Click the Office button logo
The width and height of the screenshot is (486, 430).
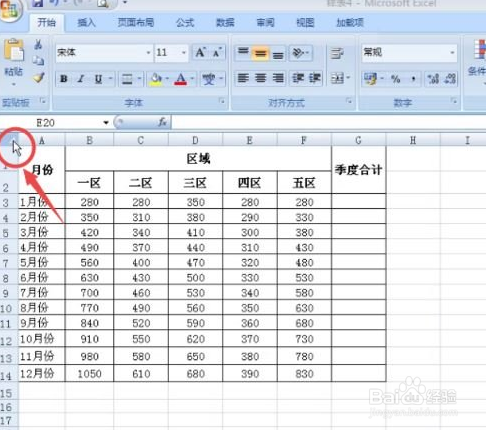(10, 10)
